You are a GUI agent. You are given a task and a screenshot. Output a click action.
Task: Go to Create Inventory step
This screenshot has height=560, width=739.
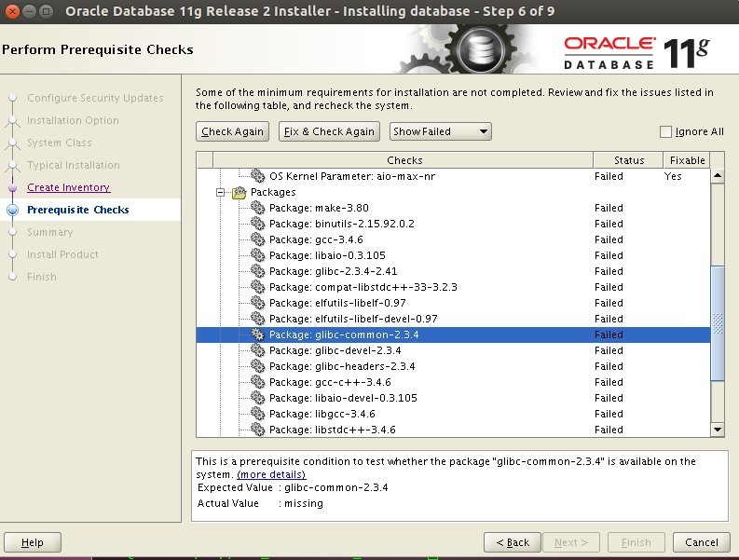(68, 187)
